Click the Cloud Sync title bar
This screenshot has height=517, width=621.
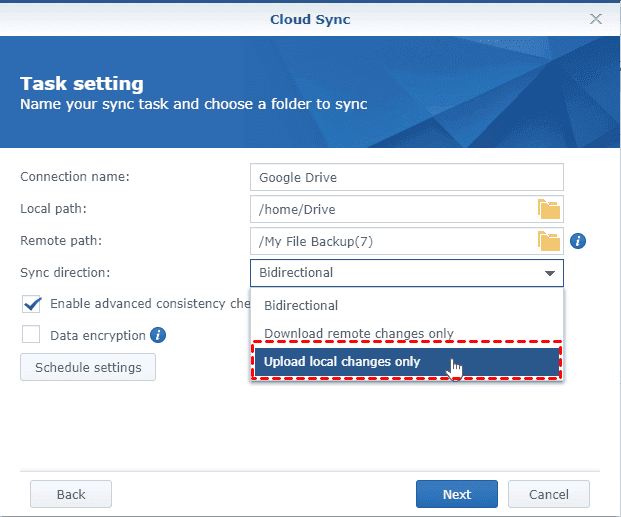[x=310, y=18]
